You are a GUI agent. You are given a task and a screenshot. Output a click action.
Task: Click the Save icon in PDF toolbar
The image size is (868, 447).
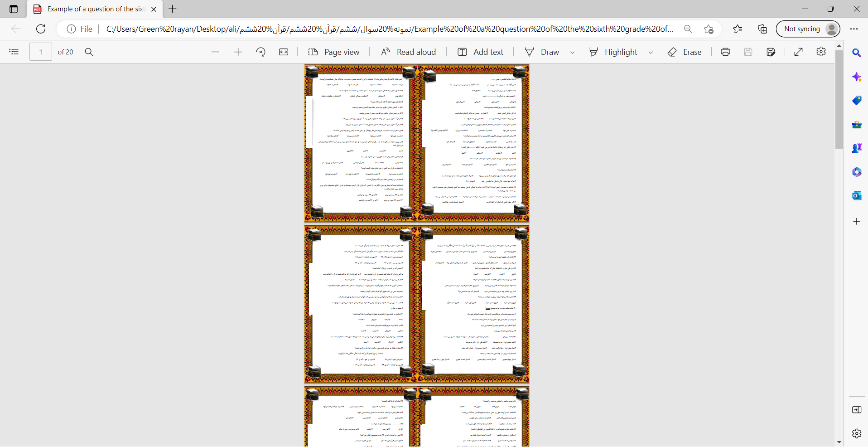(748, 52)
